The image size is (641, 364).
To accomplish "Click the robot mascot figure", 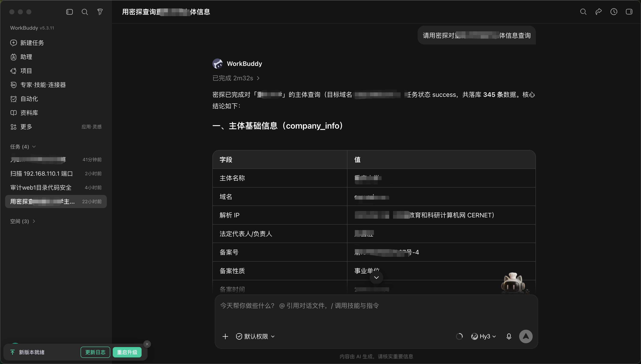I will click(x=514, y=283).
